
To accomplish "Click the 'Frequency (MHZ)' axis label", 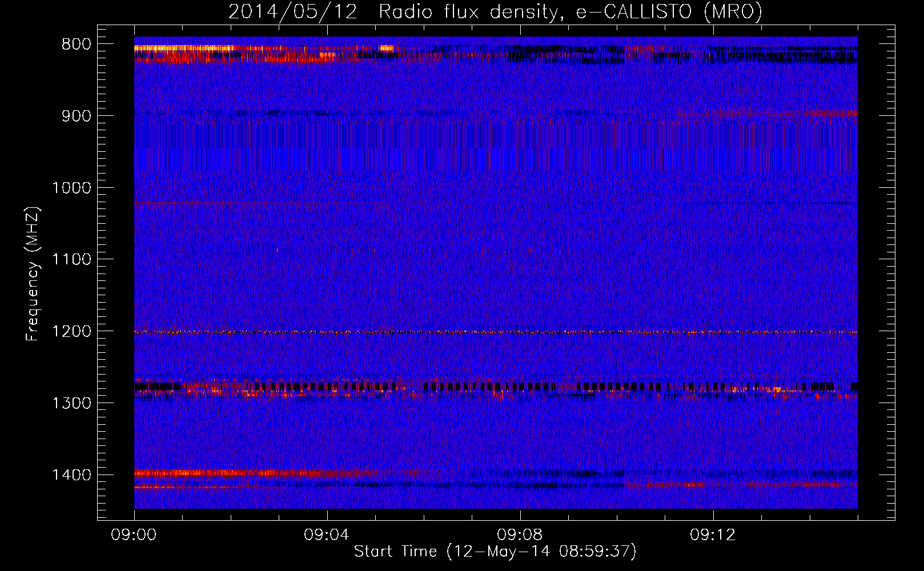I will click(33, 274).
